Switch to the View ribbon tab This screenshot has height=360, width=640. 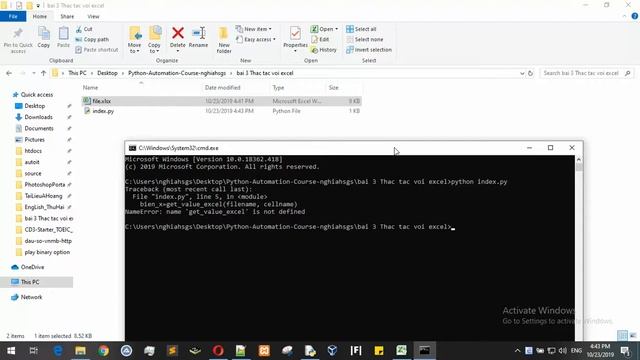(93, 17)
